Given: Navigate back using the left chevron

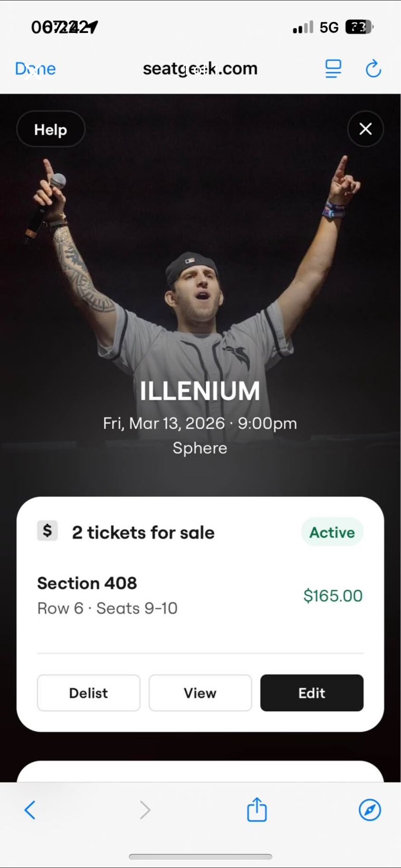Looking at the screenshot, I should click(30, 810).
